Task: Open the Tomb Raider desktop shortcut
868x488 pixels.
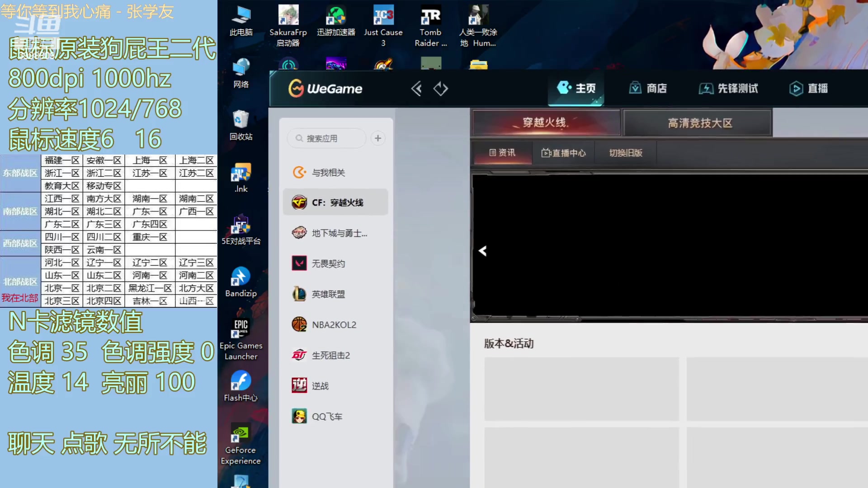Action: pos(430,25)
